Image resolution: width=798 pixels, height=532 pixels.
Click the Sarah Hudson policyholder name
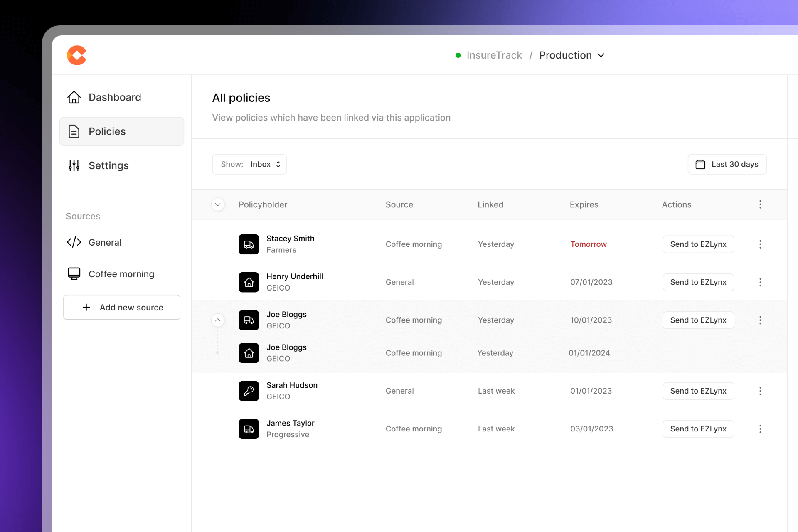pyautogui.click(x=292, y=385)
